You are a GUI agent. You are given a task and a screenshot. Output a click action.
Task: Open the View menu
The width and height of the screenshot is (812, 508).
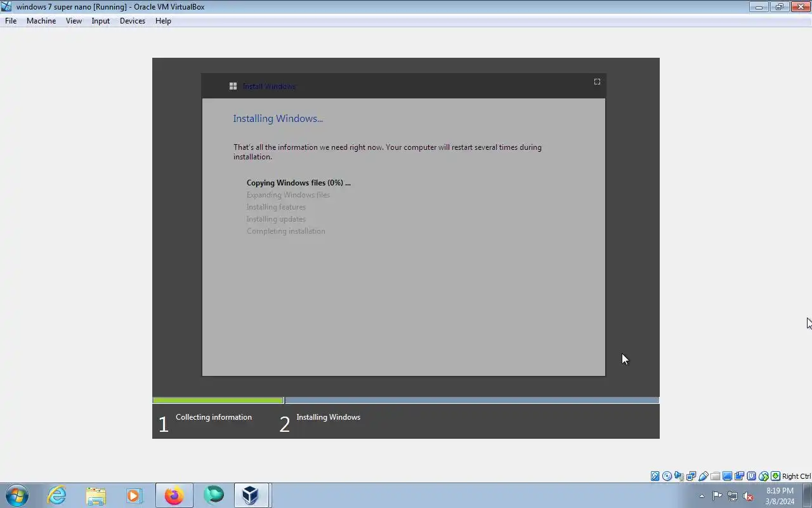pyautogui.click(x=74, y=21)
